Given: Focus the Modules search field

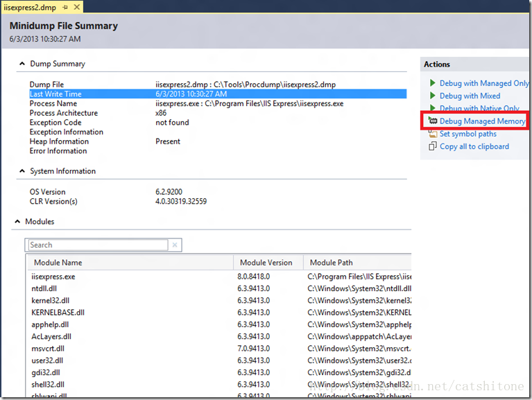Looking at the screenshot, I should click(x=98, y=245).
